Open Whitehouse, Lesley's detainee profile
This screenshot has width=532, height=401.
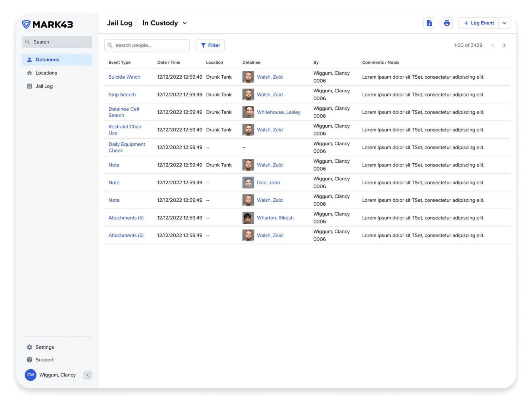278,112
